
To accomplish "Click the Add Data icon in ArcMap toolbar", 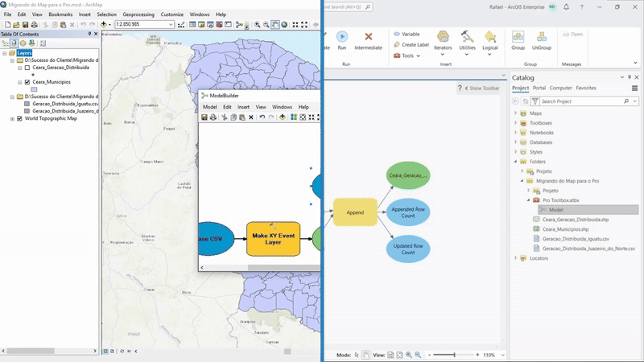I will [x=104, y=25].
